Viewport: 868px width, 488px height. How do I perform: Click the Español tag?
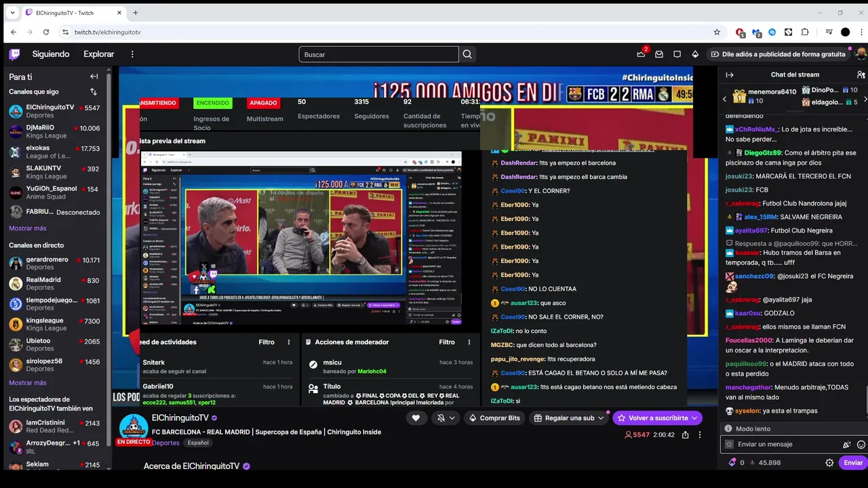[x=198, y=443]
